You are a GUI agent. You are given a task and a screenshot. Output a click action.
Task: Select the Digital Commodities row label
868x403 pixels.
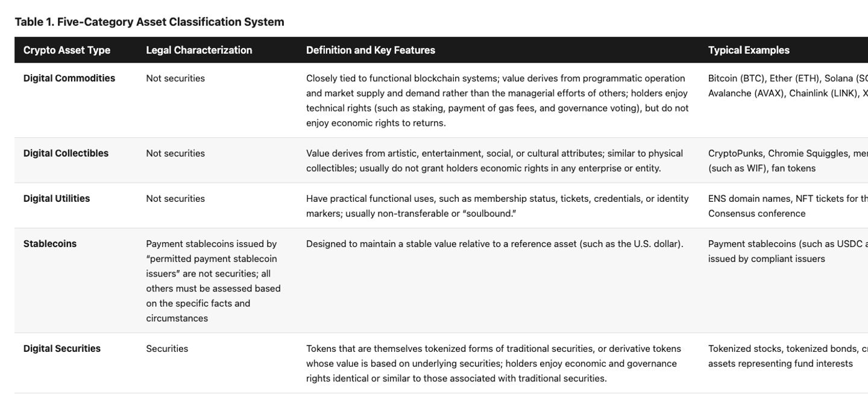point(69,78)
